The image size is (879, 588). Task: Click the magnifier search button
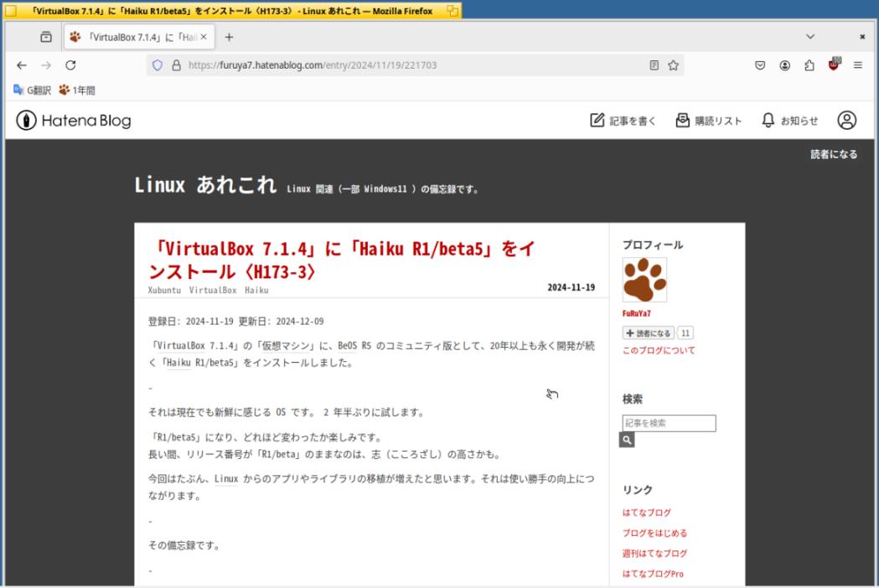pos(627,440)
